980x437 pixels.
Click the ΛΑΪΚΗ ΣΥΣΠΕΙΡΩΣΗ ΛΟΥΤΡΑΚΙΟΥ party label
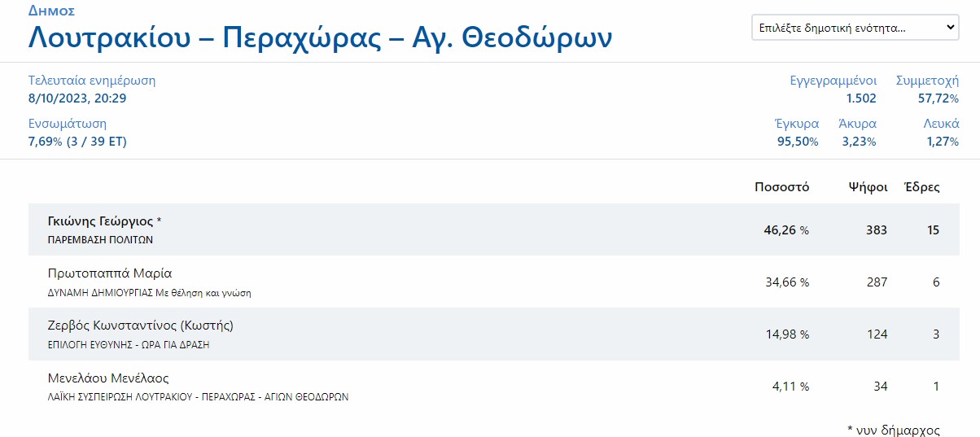pyautogui.click(x=199, y=398)
